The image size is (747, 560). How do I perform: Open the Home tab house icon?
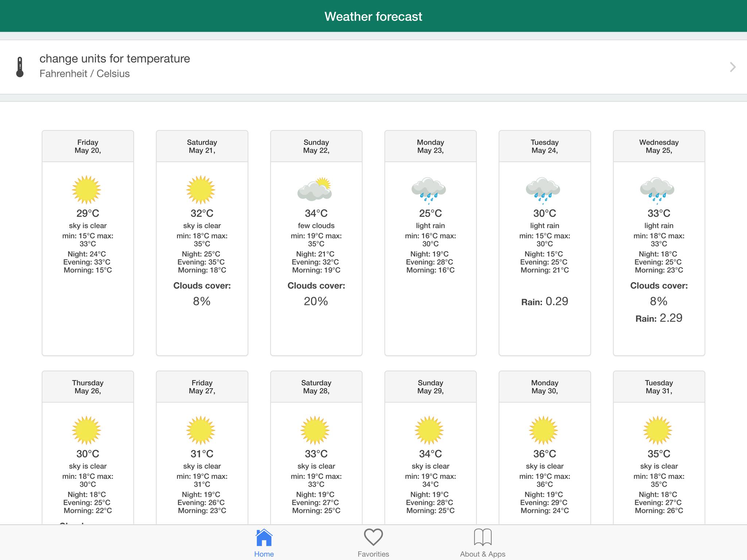264,537
